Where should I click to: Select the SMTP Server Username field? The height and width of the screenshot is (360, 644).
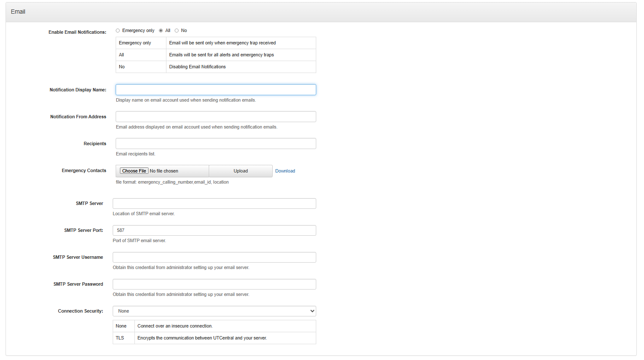(214, 258)
